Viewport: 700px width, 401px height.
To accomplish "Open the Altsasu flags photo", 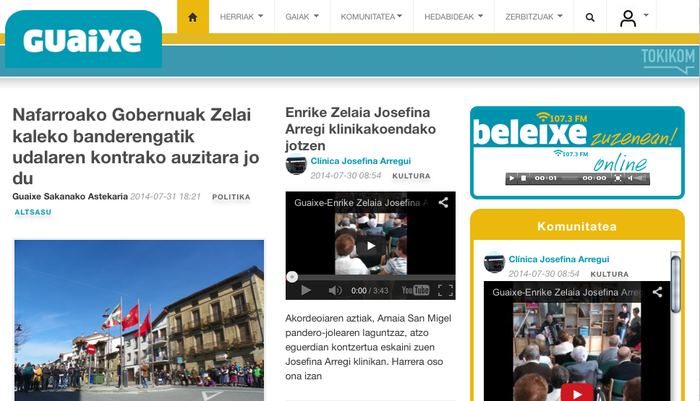I will click(x=139, y=320).
